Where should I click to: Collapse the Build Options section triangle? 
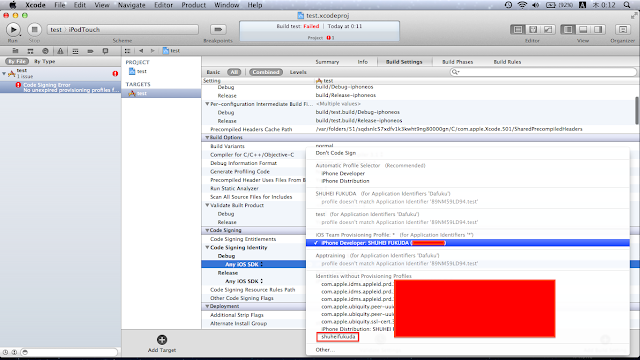pos(207,138)
